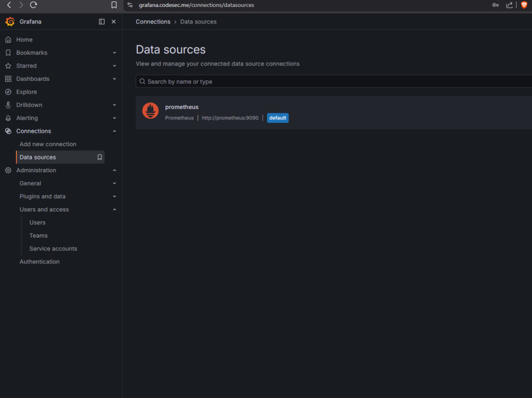532x398 pixels.
Task: Click the Grafana title text
Action: tap(30, 22)
